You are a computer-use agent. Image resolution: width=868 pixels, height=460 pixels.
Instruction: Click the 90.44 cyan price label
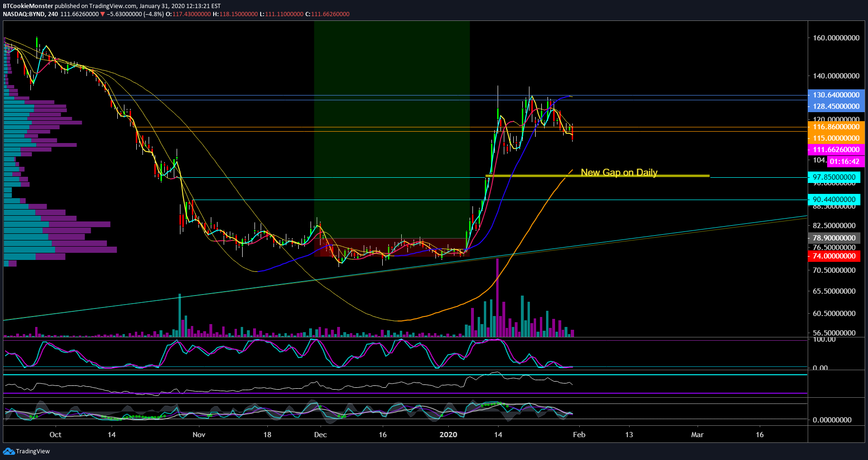834,200
